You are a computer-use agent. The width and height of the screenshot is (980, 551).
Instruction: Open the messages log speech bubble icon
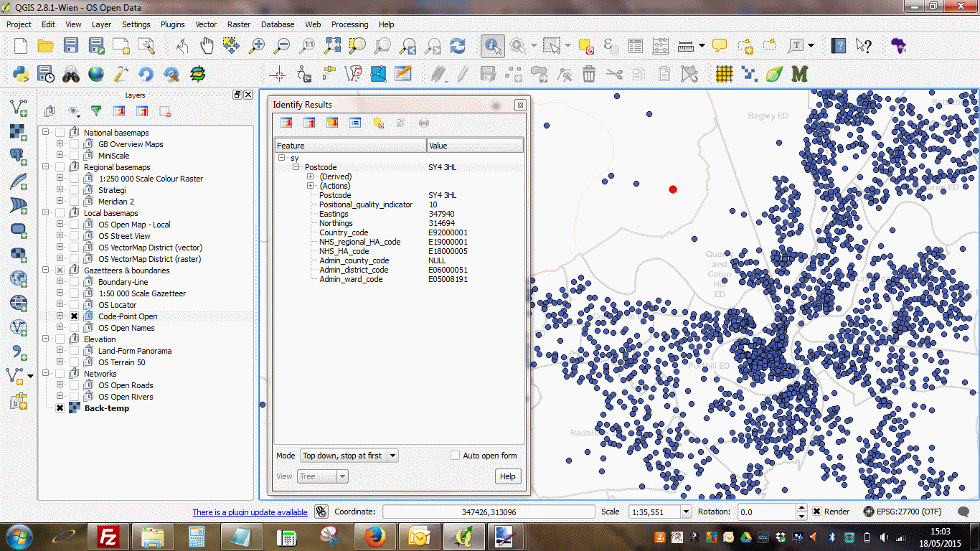964,512
